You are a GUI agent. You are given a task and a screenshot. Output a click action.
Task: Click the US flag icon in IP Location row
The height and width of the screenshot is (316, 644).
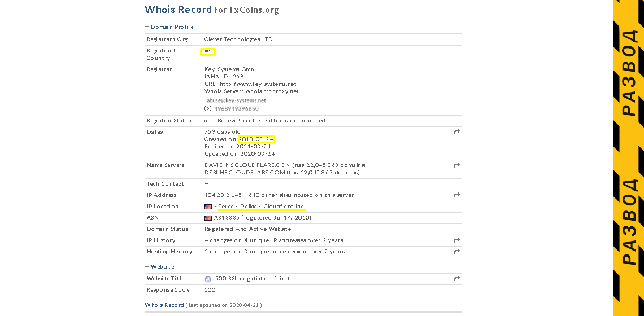[208, 207]
